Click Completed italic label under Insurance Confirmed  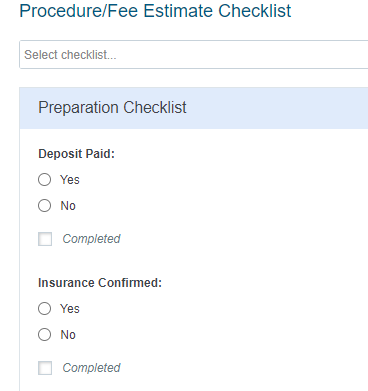tap(91, 368)
